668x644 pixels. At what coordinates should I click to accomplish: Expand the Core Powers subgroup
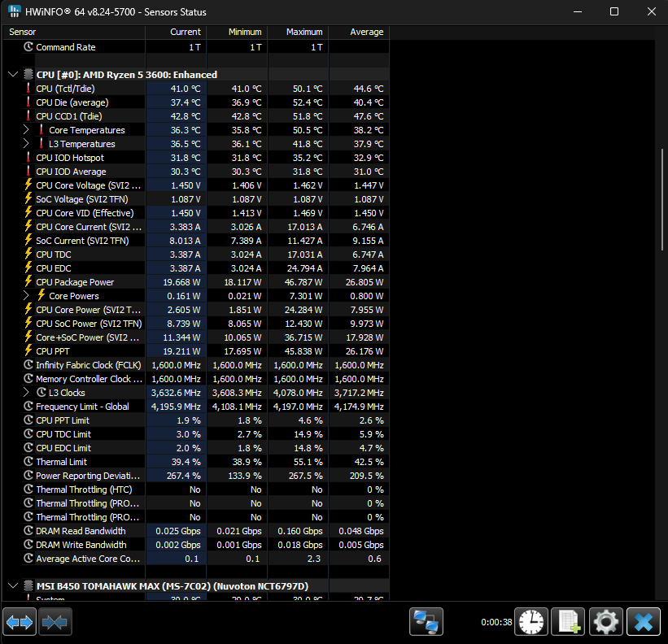pyautogui.click(x=26, y=295)
